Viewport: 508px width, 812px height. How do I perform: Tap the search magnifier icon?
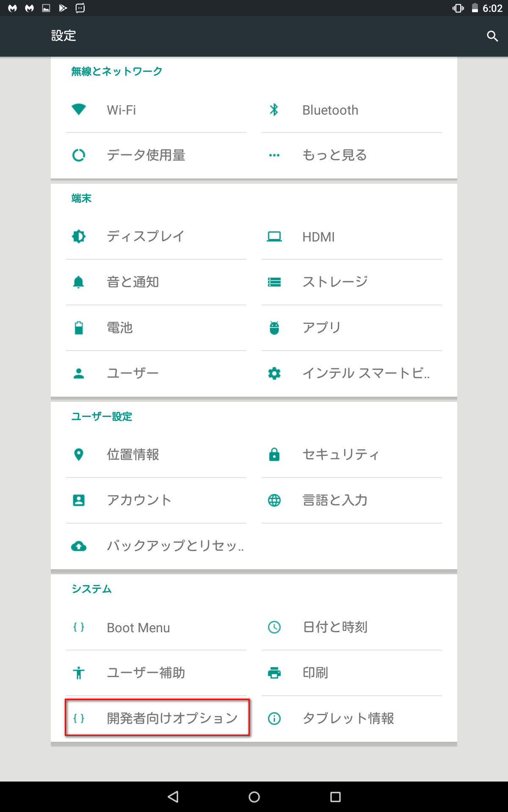click(492, 36)
